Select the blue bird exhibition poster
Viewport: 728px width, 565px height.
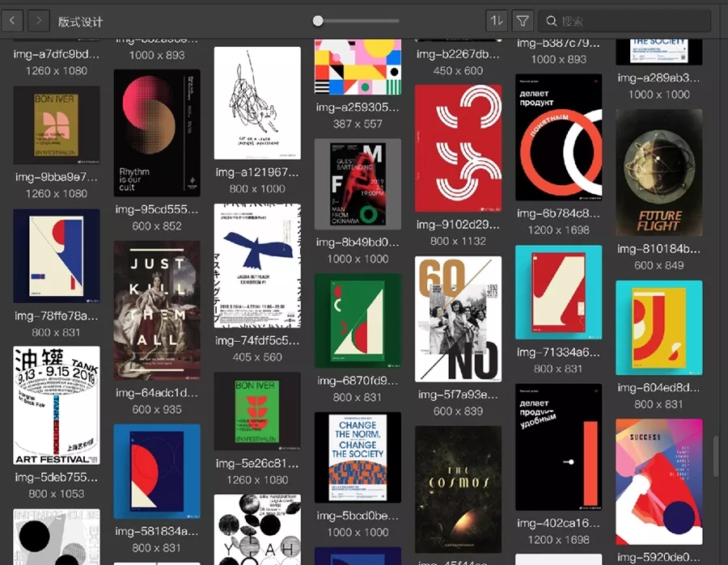(x=257, y=265)
